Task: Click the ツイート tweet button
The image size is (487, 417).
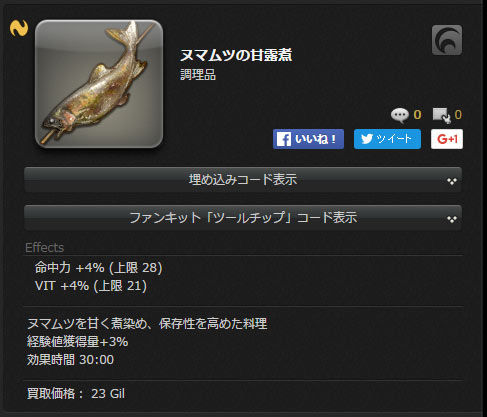Action: pyautogui.click(x=387, y=139)
